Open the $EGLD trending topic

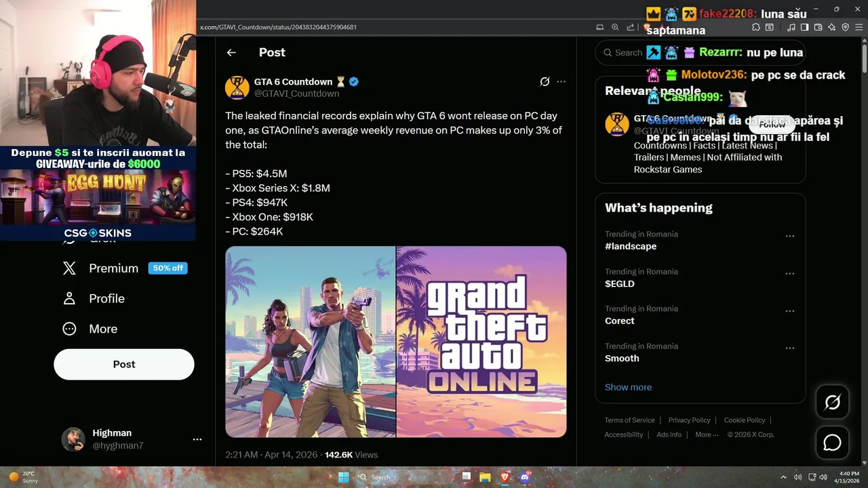pyautogui.click(x=620, y=283)
